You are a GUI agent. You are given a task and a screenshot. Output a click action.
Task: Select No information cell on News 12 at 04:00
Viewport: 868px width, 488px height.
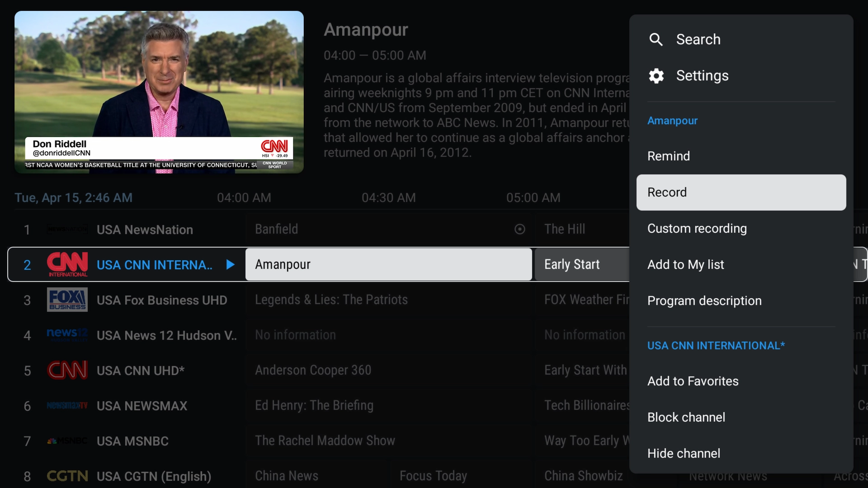389,335
